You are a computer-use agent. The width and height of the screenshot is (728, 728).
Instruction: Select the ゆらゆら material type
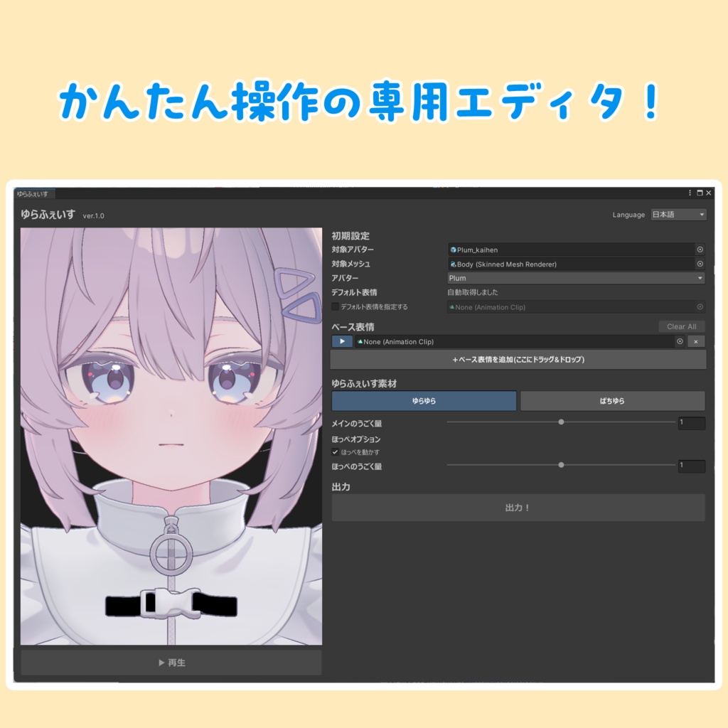click(424, 401)
